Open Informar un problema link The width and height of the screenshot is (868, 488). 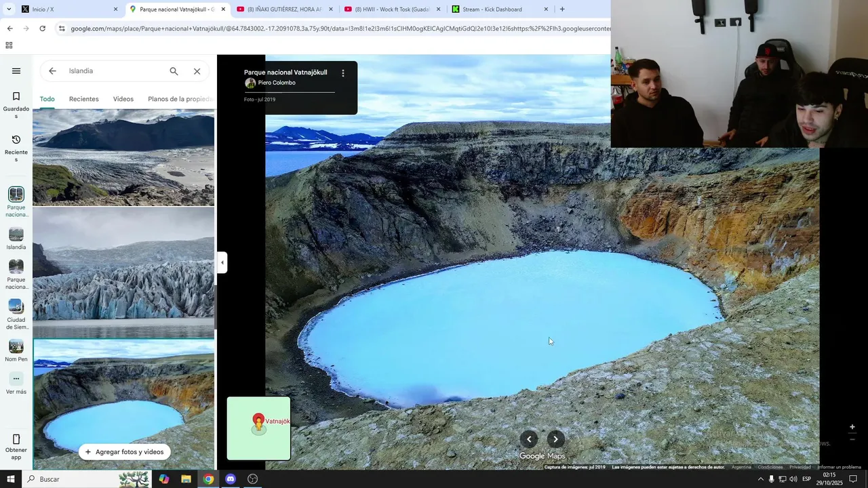point(839,467)
